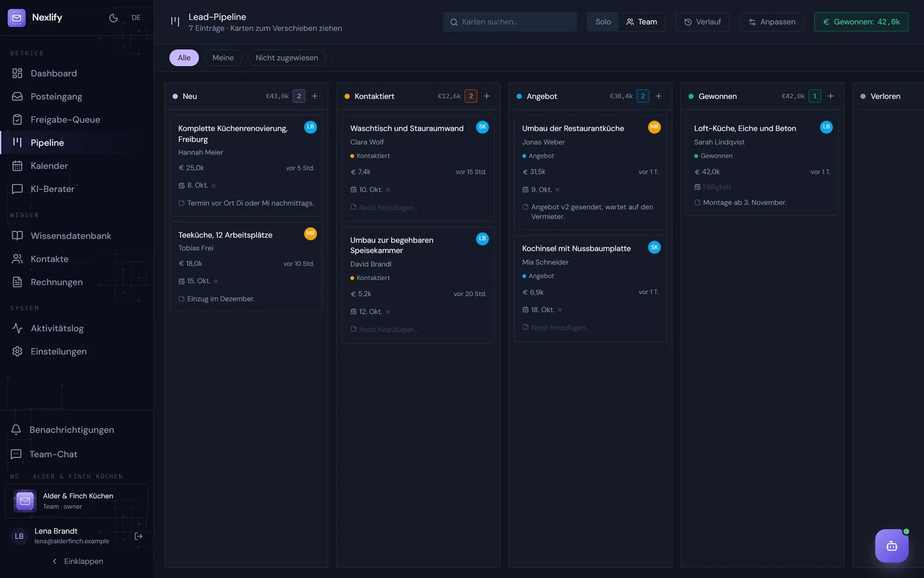Open the Umbau der Restaurantküche card
Image resolution: width=924 pixels, height=578 pixels.
coord(590,172)
